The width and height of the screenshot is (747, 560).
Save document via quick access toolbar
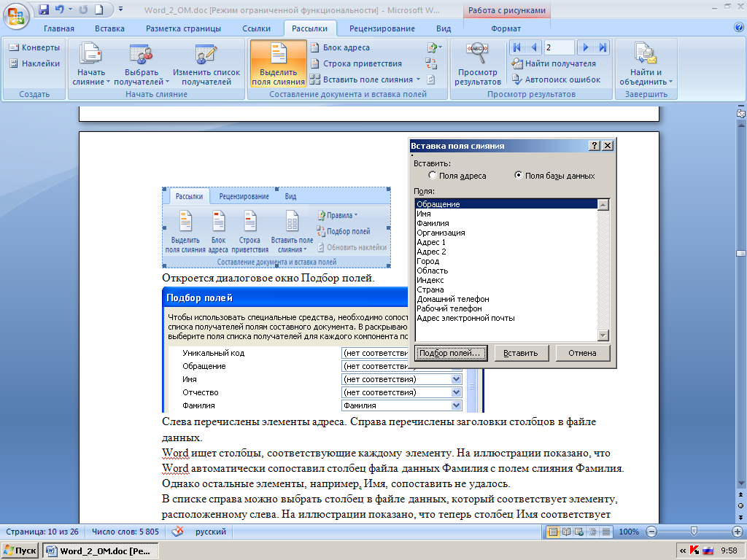pyautogui.click(x=44, y=9)
